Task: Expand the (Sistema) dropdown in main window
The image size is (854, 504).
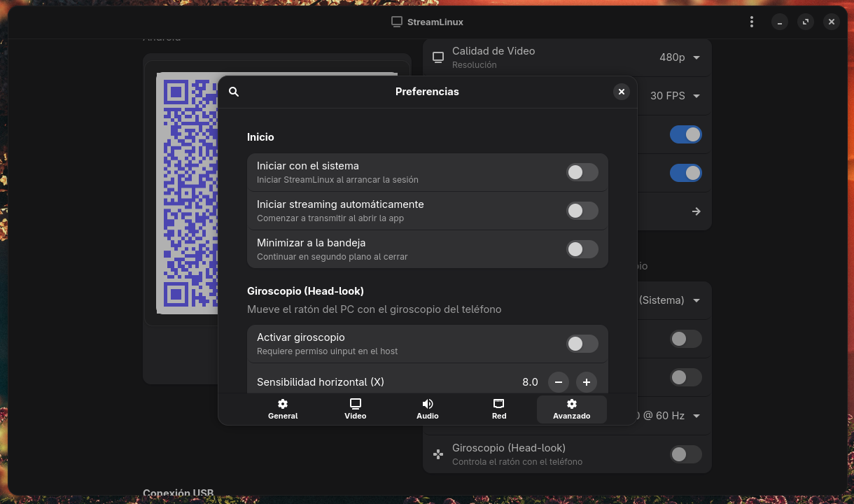Action: coord(669,300)
